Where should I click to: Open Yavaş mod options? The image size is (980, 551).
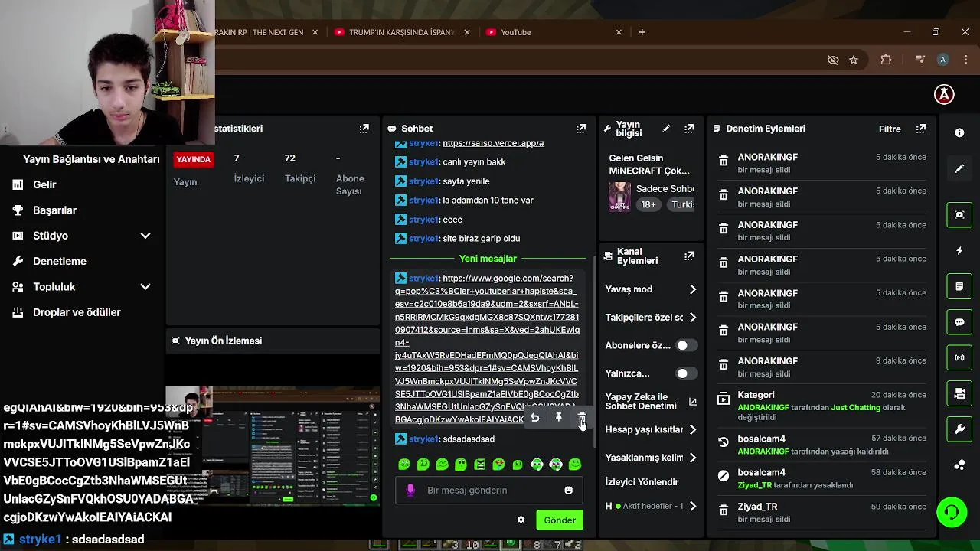tap(651, 289)
